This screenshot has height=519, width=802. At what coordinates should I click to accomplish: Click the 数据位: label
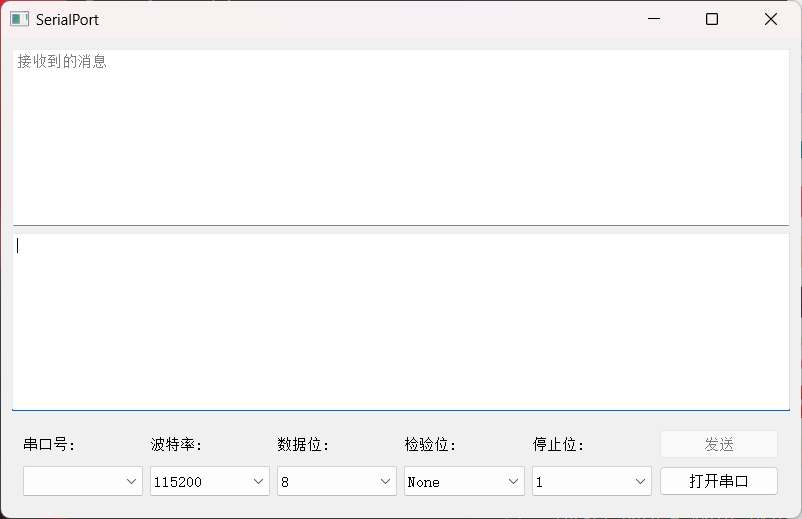pos(303,444)
